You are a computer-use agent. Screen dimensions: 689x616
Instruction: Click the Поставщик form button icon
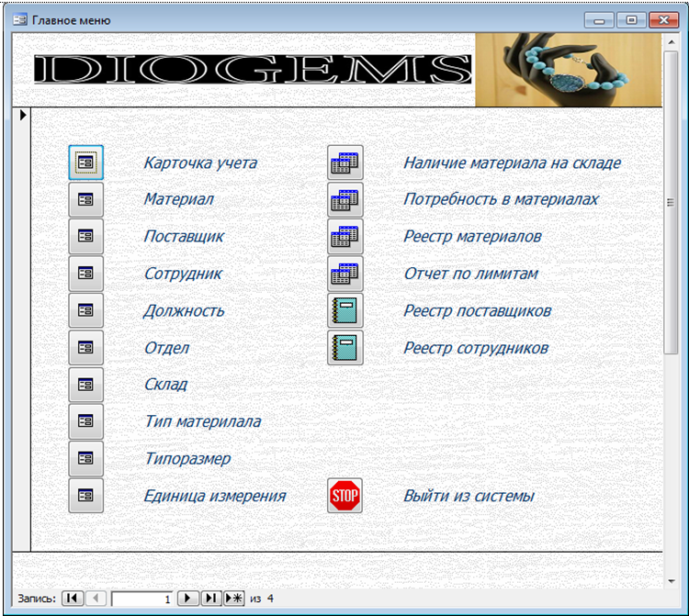(x=85, y=236)
